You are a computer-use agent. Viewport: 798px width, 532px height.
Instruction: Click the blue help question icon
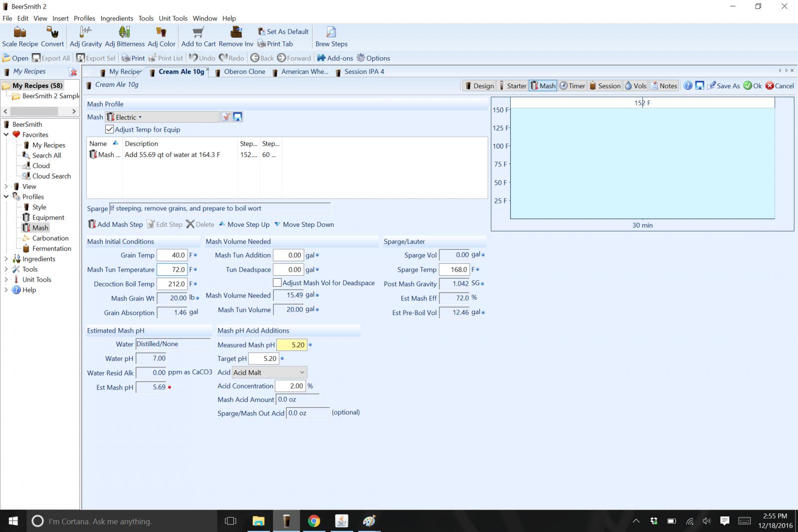click(x=688, y=85)
